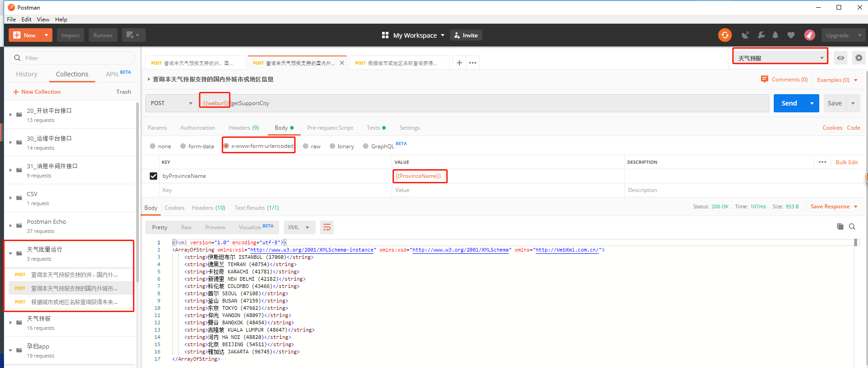The image size is (868, 368).
Task: Open the View menu
Action: pyautogui.click(x=43, y=19)
